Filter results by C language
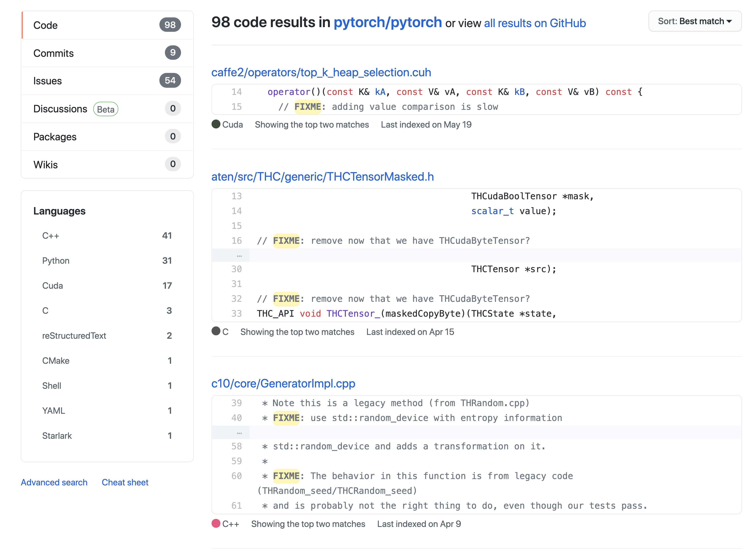The width and height of the screenshot is (755, 560). [107, 311]
